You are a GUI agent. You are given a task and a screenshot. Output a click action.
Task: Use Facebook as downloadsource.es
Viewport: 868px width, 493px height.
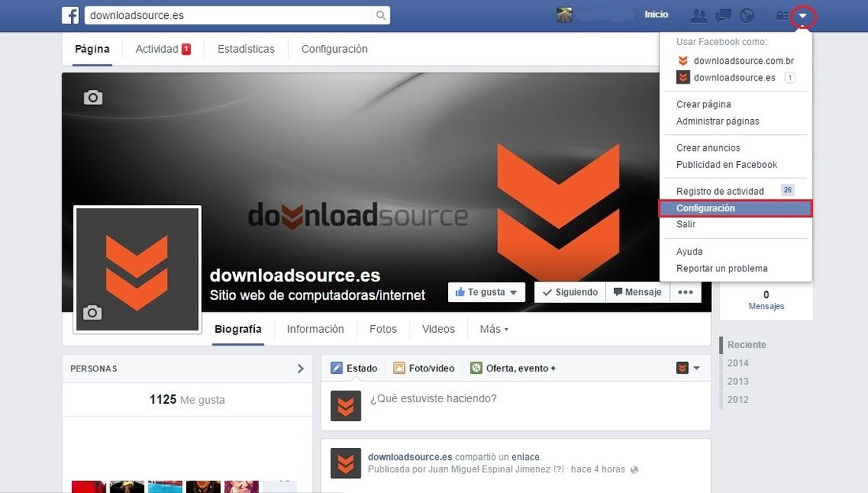[x=735, y=77]
